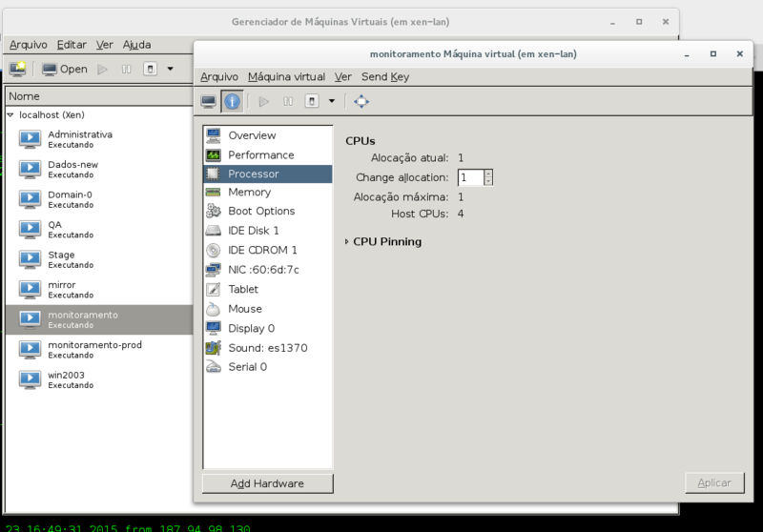
Task: Click the Nome column header
Action: tap(99, 96)
